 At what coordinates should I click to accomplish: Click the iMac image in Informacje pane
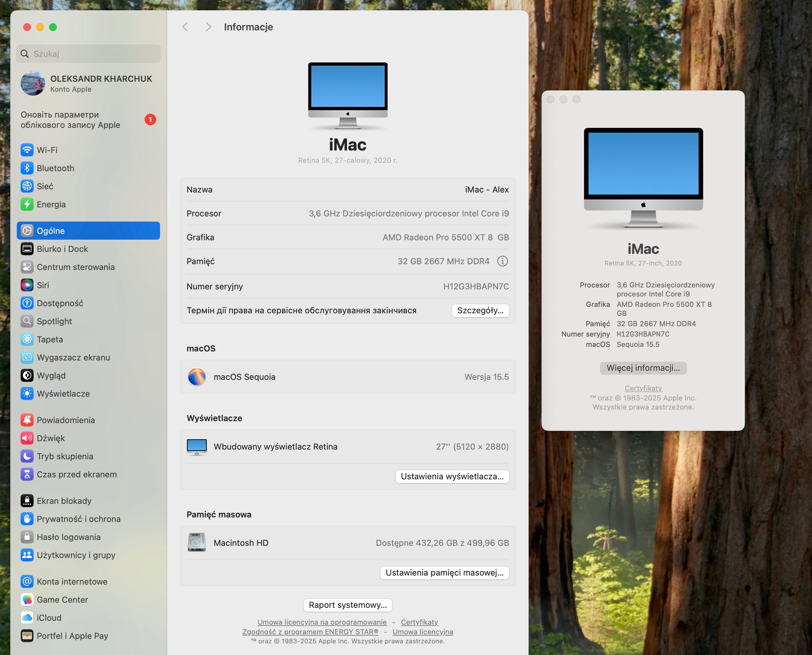pos(348,96)
